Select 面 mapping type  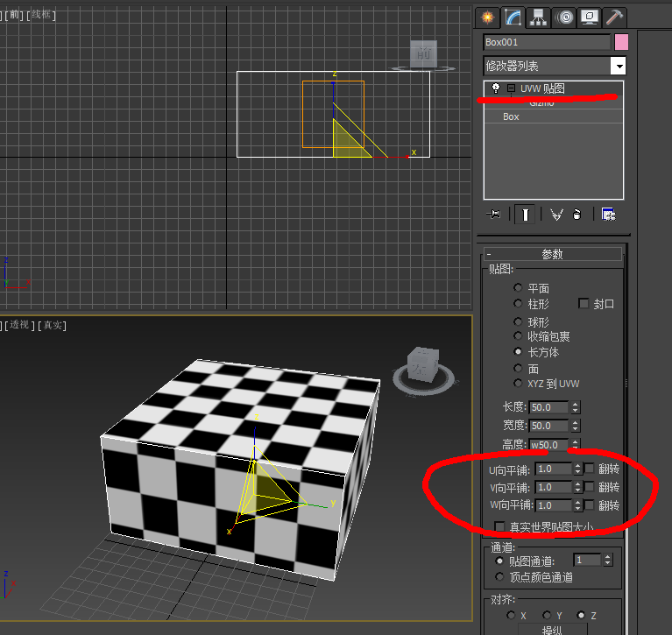pos(518,368)
